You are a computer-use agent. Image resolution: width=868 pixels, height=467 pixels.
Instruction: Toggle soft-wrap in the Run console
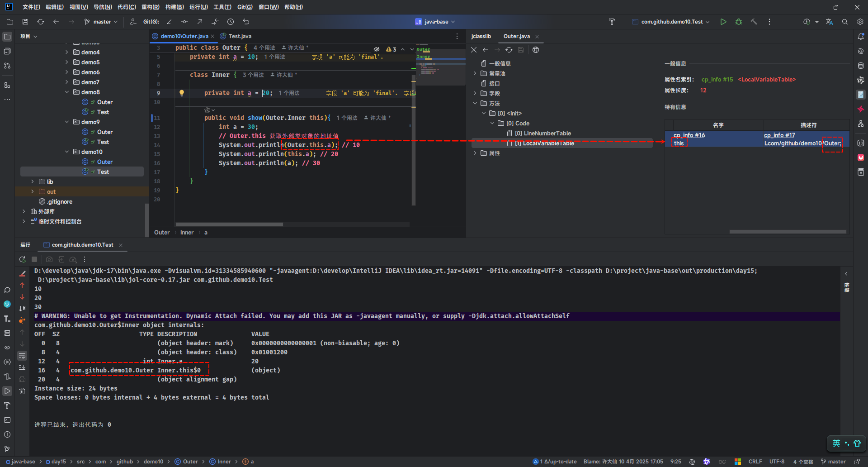point(22,356)
